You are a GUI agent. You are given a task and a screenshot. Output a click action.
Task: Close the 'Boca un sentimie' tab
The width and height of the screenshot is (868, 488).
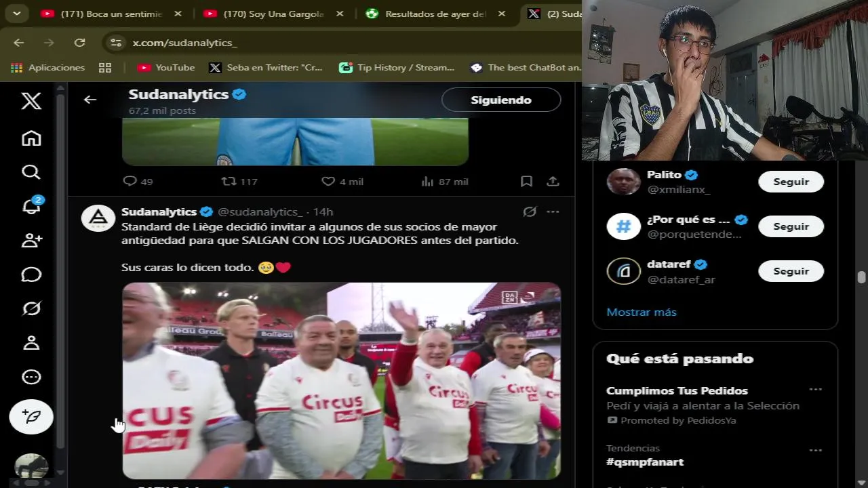point(178,14)
